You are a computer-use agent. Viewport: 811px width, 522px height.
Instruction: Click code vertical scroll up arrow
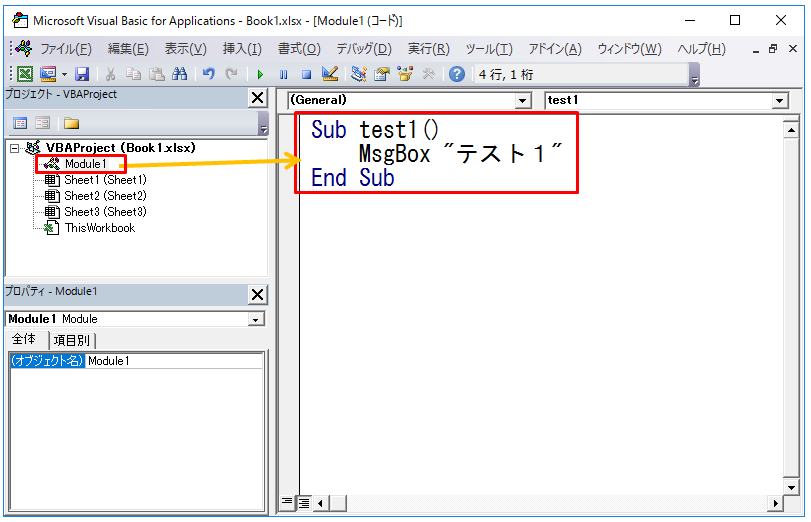click(791, 130)
